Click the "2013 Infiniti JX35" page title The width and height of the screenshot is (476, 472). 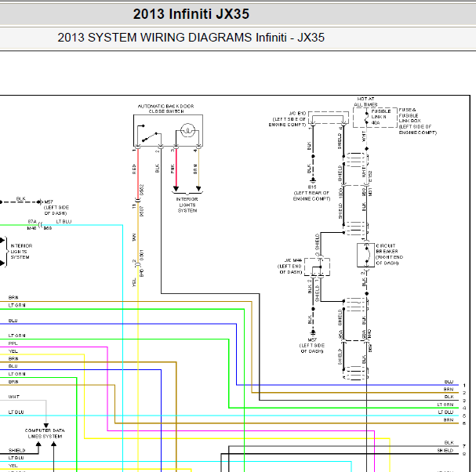click(191, 14)
